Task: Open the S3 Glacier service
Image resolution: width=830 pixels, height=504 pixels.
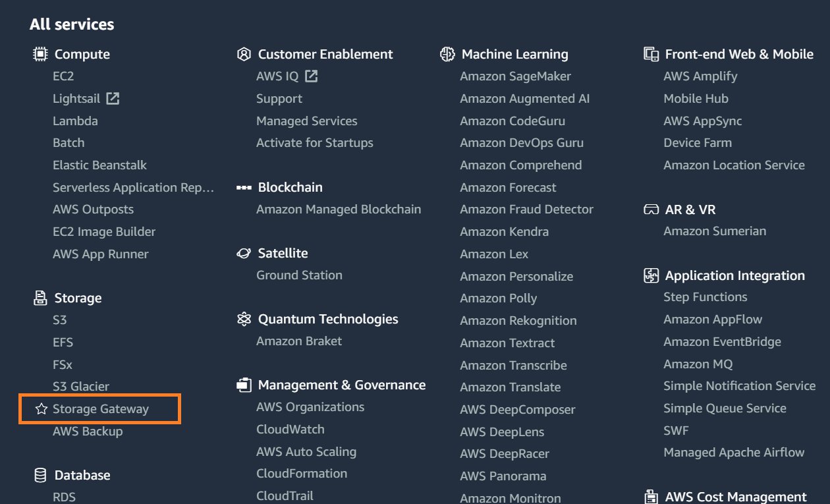Action: coord(81,387)
